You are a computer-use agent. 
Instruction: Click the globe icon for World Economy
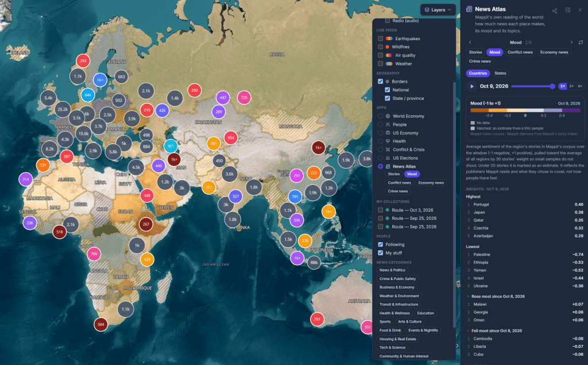coord(388,116)
